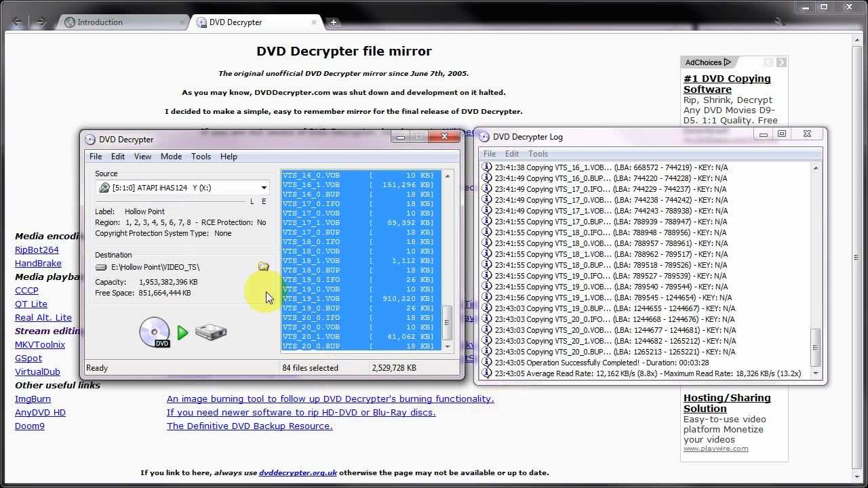The image size is (868, 488).
Task: Open the www.playwire.com ad link
Action: (715, 449)
